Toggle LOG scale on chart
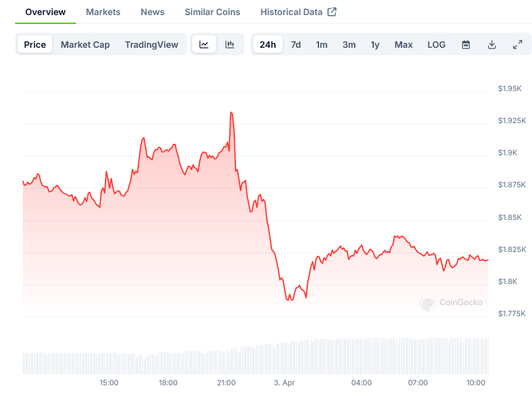Image resolution: width=532 pixels, height=396 pixels. (x=437, y=45)
